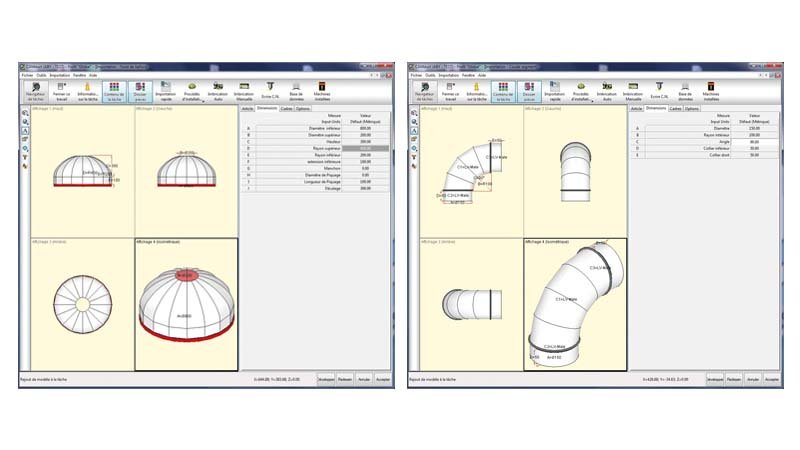Click Angle value field in right window
This screenshot has height=450, width=800.
click(x=753, y=141)
